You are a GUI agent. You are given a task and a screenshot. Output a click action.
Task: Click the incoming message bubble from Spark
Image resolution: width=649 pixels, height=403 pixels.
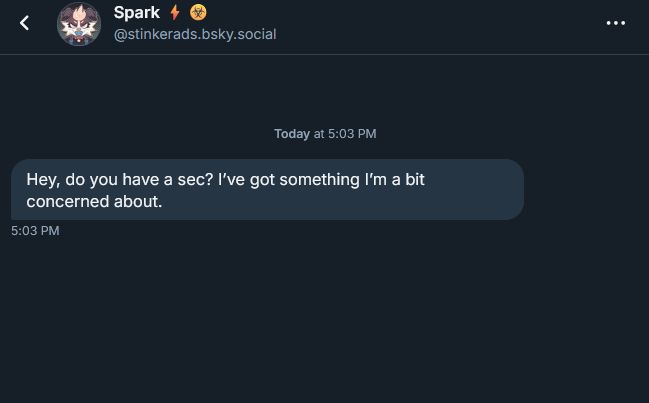point(267,189)
